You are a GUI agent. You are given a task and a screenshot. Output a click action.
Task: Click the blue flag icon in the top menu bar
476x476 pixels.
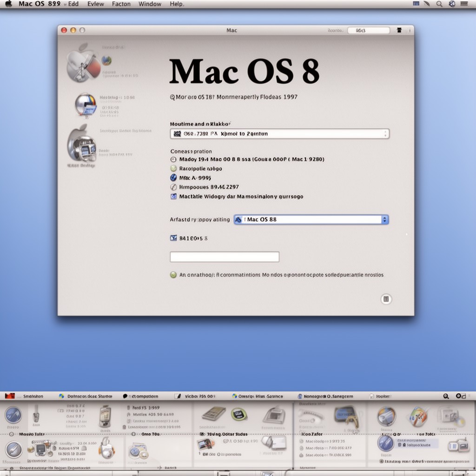pos(416,4)
